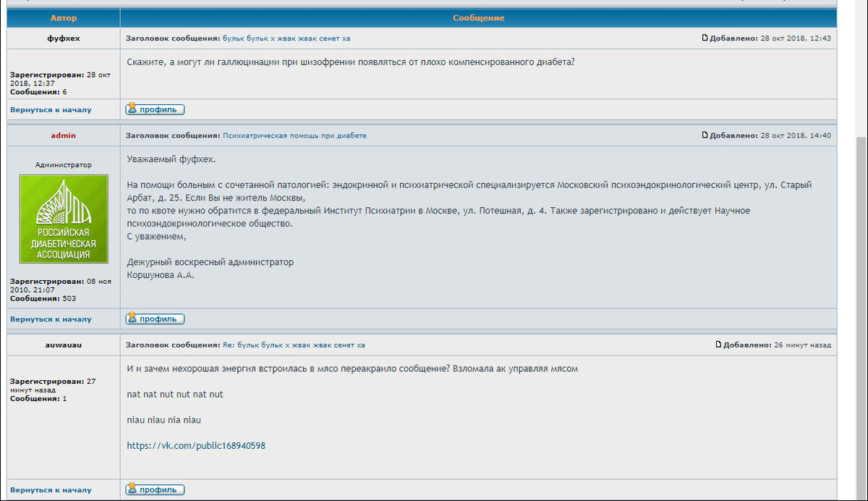Click the line 'niau niau nia niau'
868x501 pixels.
[163, 420]
